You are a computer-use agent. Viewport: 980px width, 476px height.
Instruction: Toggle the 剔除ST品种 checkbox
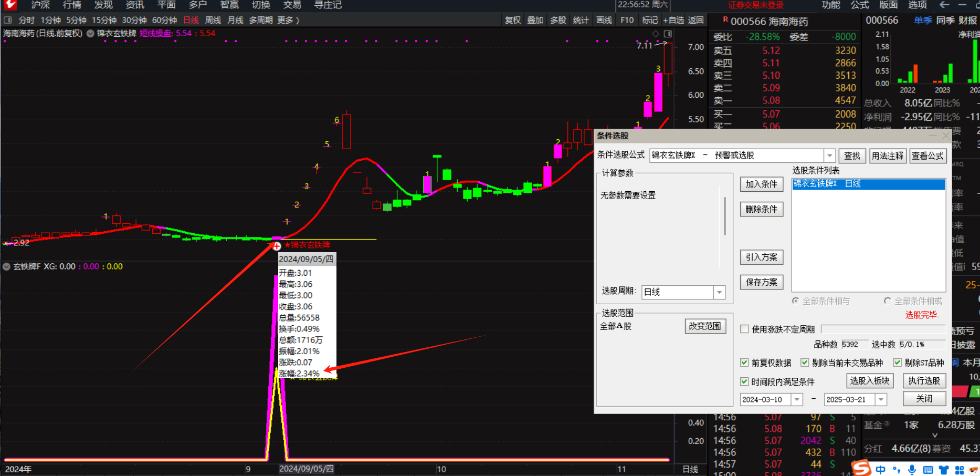pyautogui.click(x=897, y=363)
